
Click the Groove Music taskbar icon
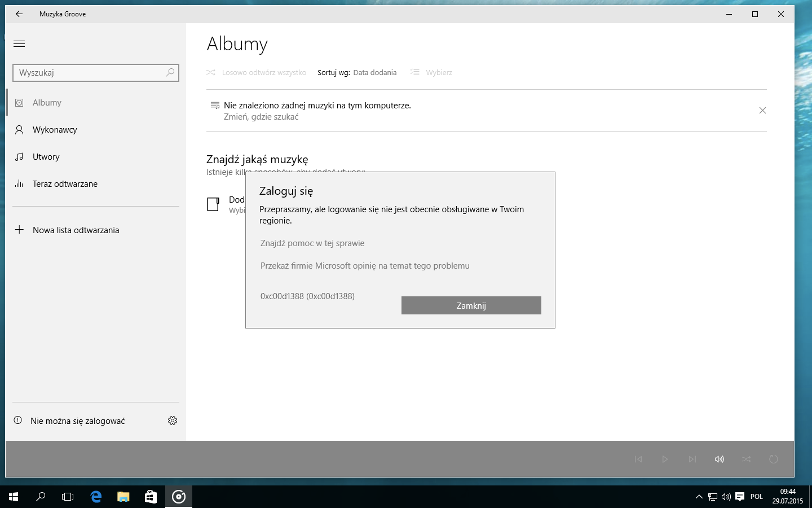(x=179, y=497)
